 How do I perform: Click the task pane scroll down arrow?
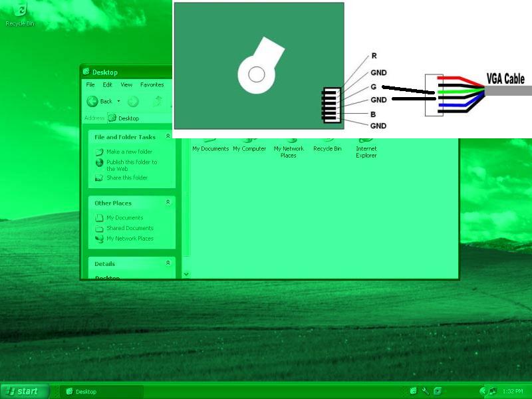click(186, 274)
